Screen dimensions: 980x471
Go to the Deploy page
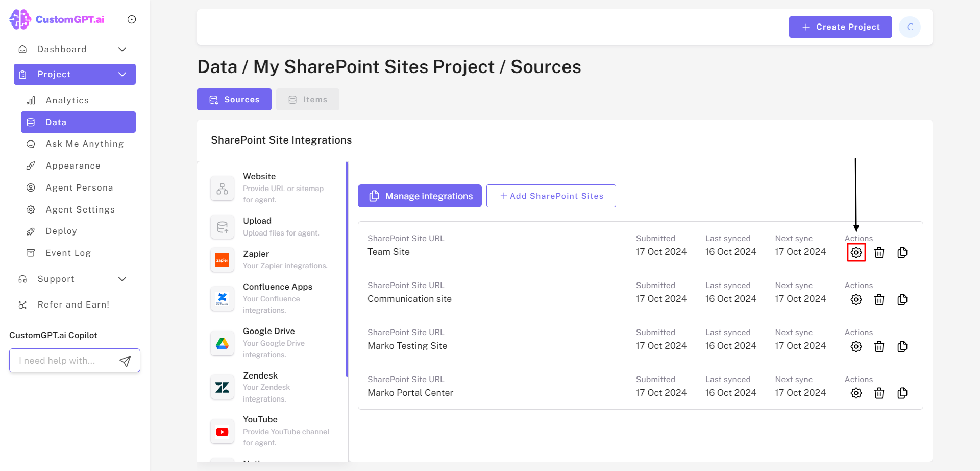pyautogui.click(x=61, y=231)
